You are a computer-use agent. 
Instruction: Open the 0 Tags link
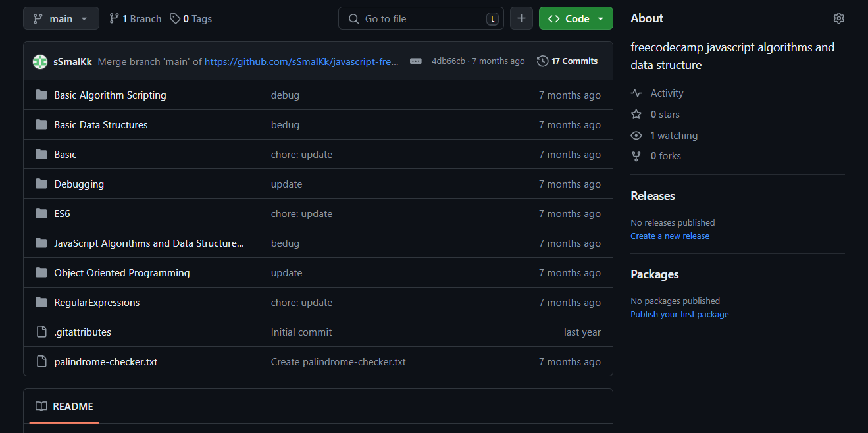(x=191, y=19)
